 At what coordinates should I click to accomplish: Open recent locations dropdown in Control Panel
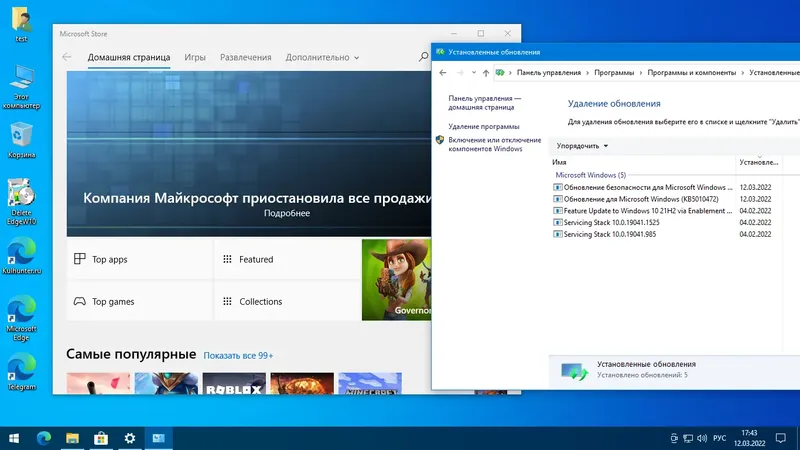click(x=474, y=73)
